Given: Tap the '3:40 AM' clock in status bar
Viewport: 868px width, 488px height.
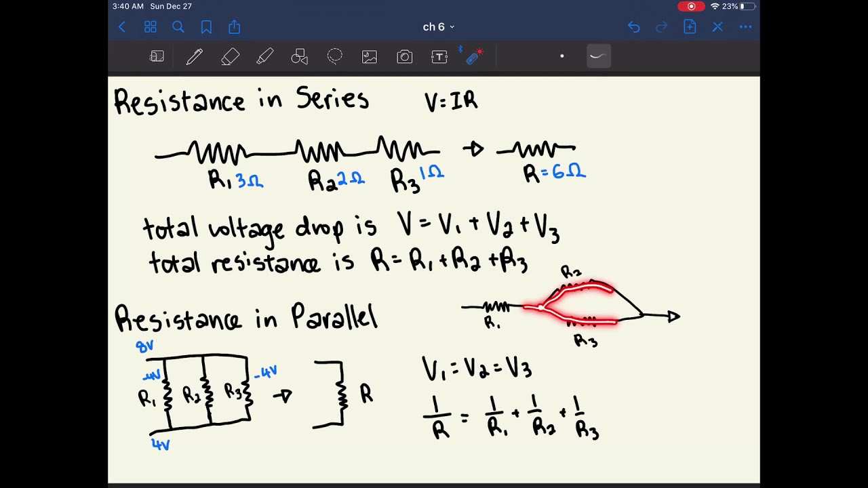Looking at the screenshot, I should tap(128, 6).
